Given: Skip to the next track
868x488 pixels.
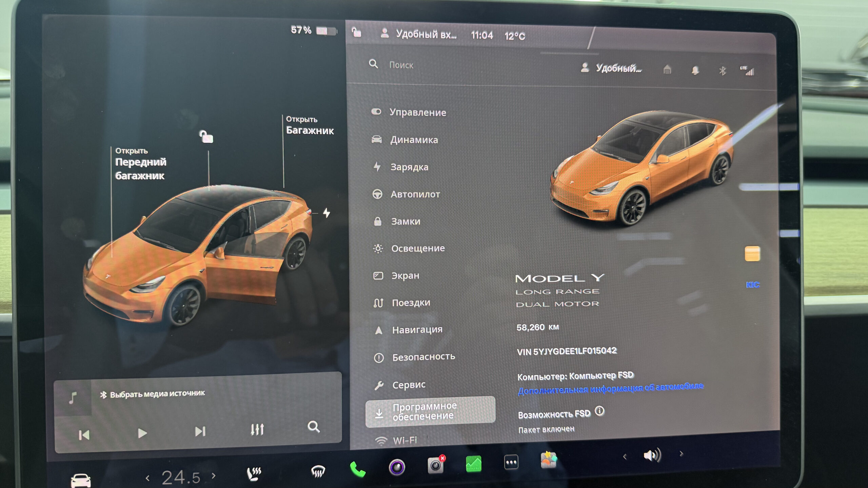Looking at the screenshot, I should click(x=200, y=431).
